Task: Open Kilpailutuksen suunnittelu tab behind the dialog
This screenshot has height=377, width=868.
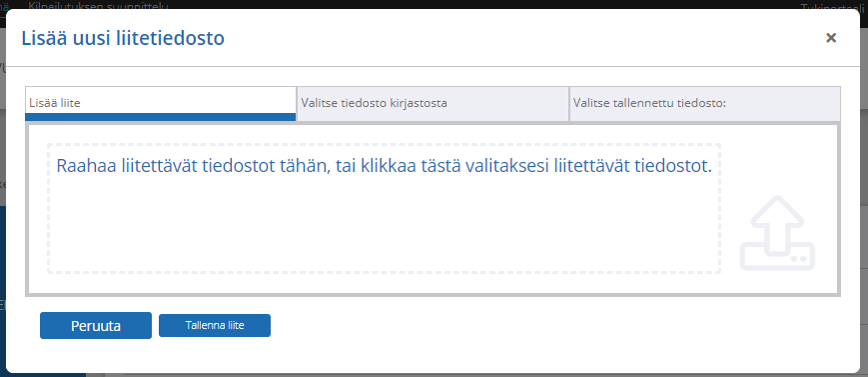Action: pos(98,6)
